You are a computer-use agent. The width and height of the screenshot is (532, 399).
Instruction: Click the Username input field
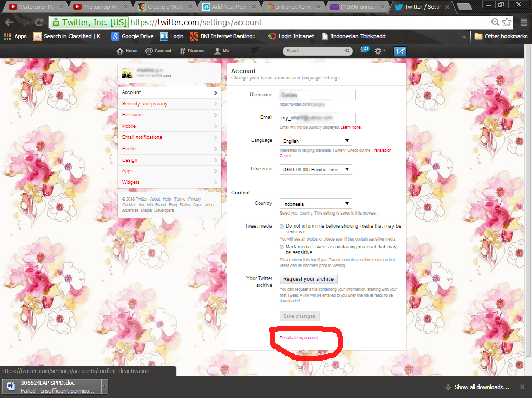pyautogui.click(x=317, y=95)
